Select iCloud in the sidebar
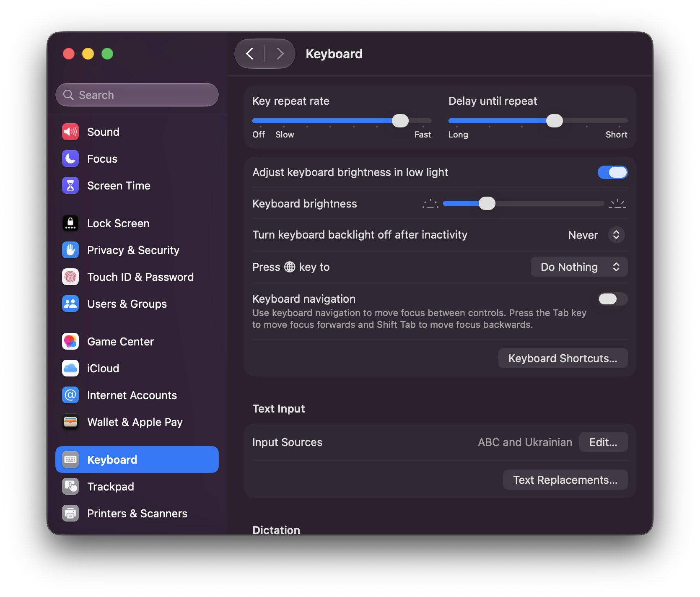 click(137, 368)
